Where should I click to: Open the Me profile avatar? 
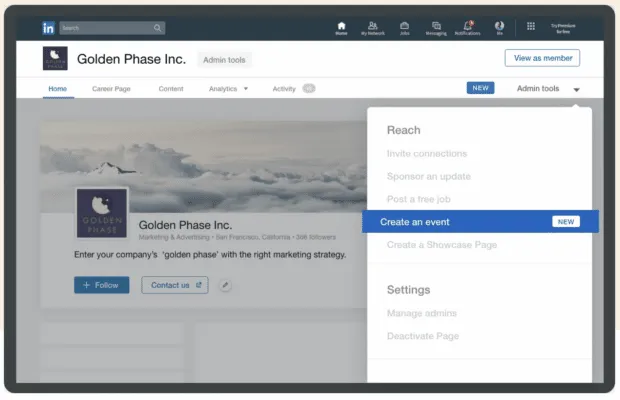pos(499,28)
